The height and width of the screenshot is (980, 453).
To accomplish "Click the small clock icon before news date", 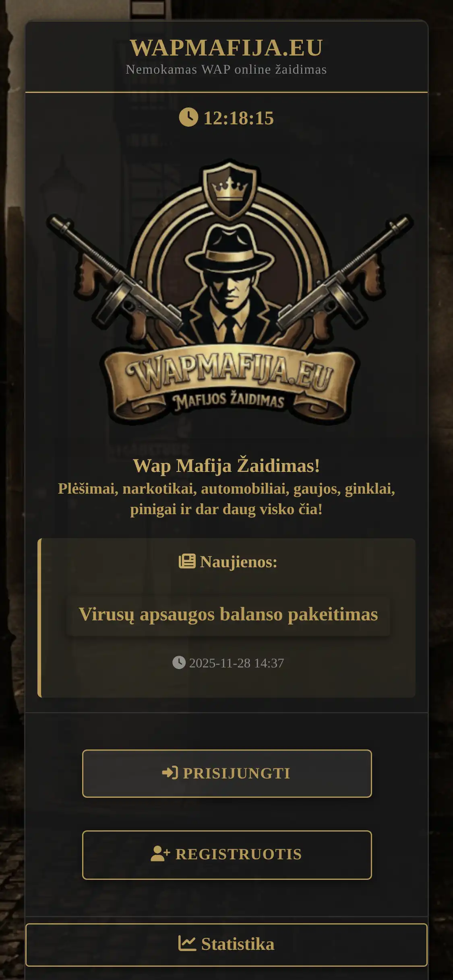I will pyautogui.click(x=179, y=663).
